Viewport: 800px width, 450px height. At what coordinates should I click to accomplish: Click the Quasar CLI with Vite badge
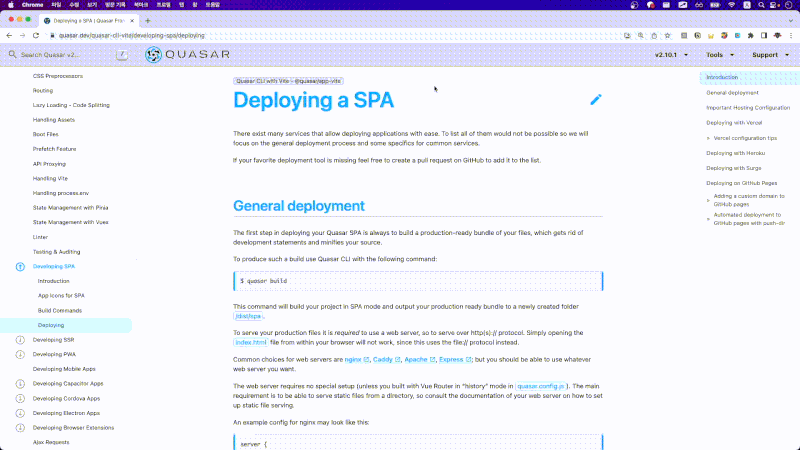click(288, 81)
